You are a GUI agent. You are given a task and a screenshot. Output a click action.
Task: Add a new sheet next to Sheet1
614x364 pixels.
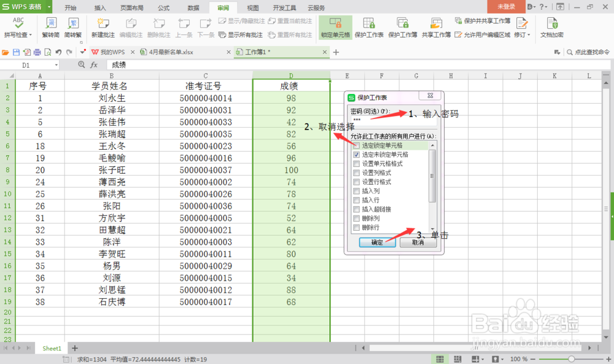point(75,348)
